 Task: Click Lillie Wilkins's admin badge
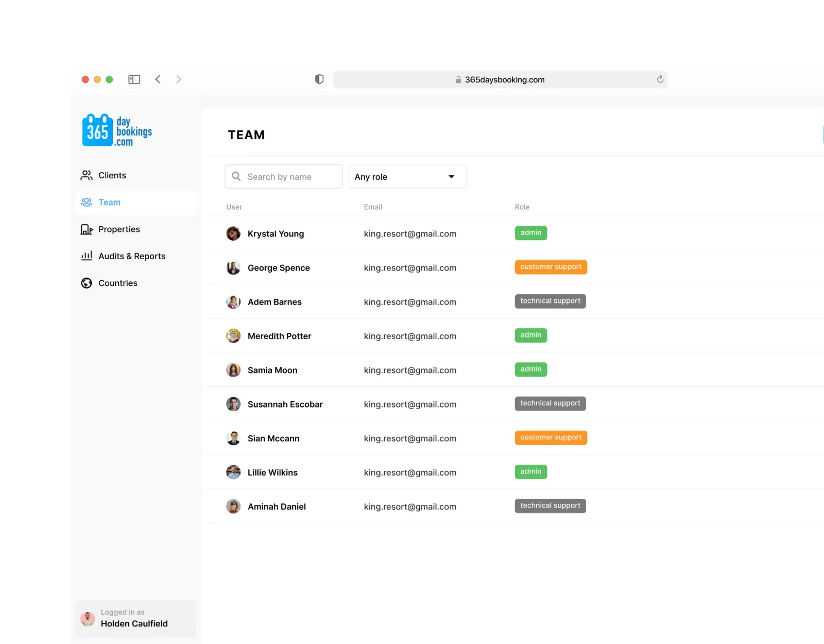click(531, 471)
